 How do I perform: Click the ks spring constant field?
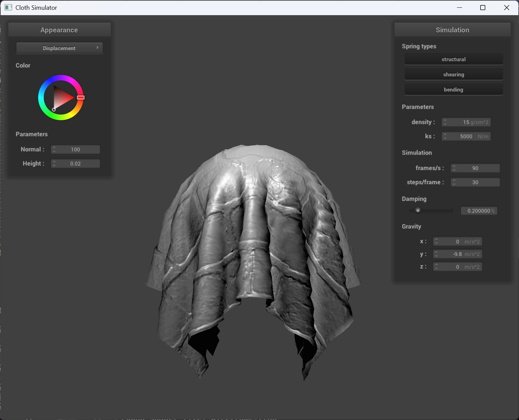(466, 136)
